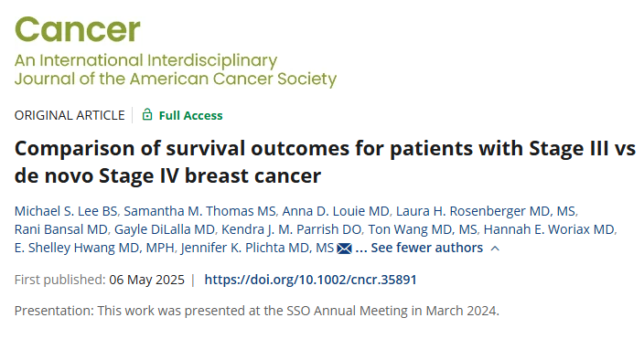Click the open lock Full Access icon
The image size is (644, 339).
[147, 114]
